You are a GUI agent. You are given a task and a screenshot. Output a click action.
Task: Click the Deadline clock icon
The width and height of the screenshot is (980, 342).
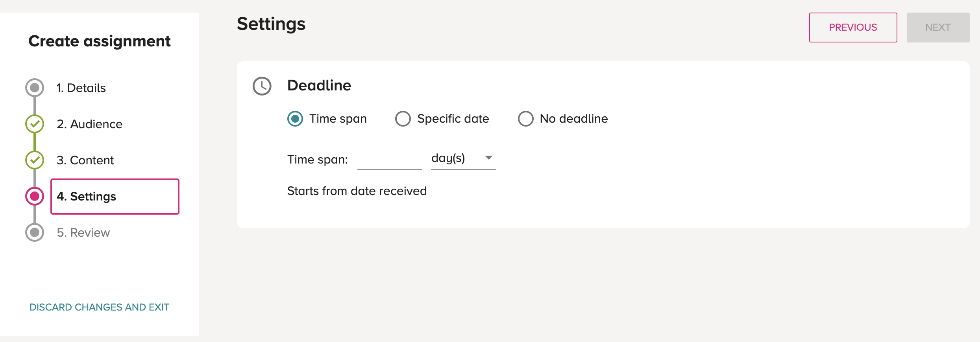[x=262, y=86]
